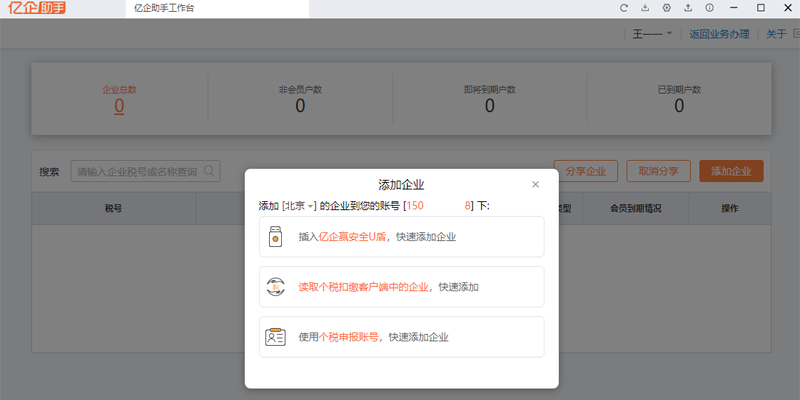Click the 税号 column header
This screenshot has height=400, width=800.
pos(113,208)
